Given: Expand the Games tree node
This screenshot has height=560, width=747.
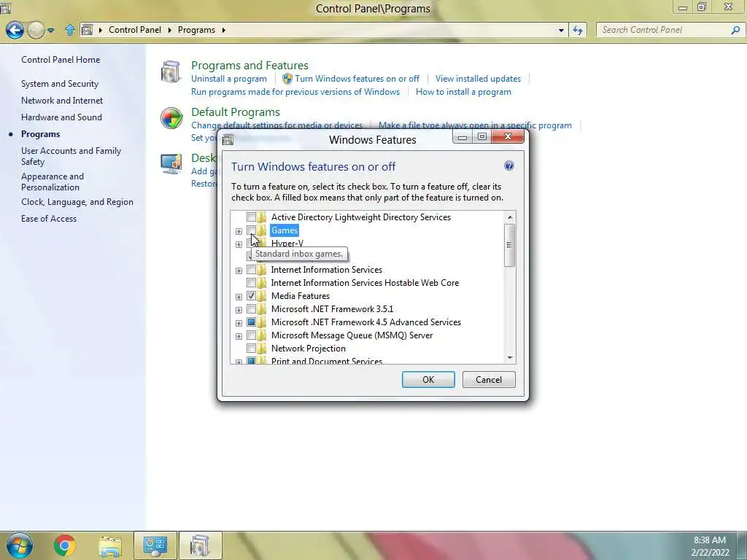Looking at the screenshot, I should coord(239,231).
